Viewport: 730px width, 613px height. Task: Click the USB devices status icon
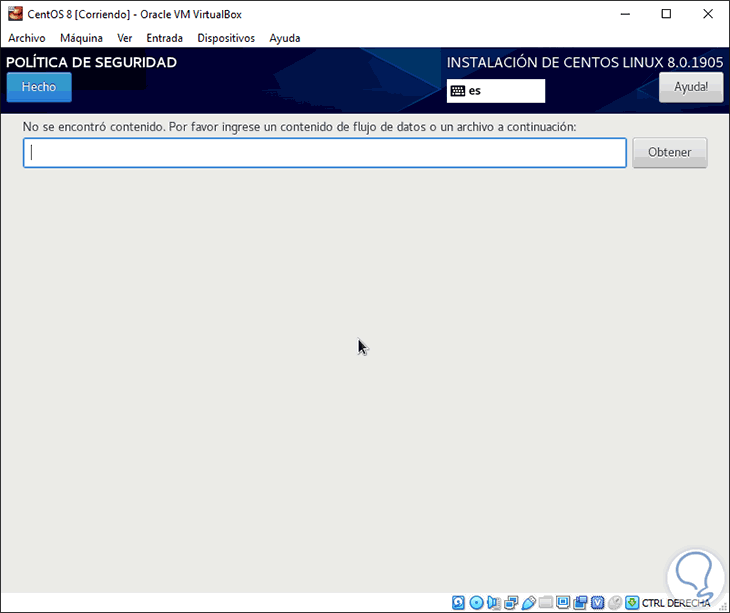pyautogui.click(x=528, y=603)
